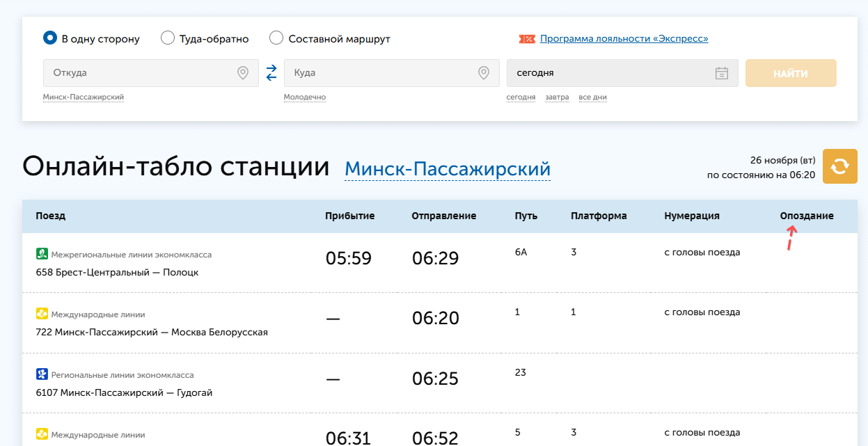Image resolution: width=868 pixels, height=446 pixels.
Task: Swap departure and destination with the arrows icon
Action: coord(271,72)
